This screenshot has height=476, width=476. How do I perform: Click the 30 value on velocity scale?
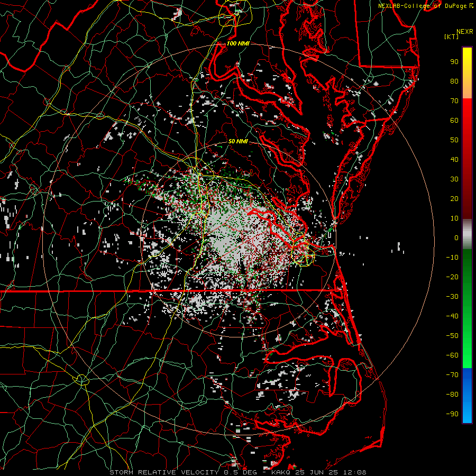coord(454,179)
